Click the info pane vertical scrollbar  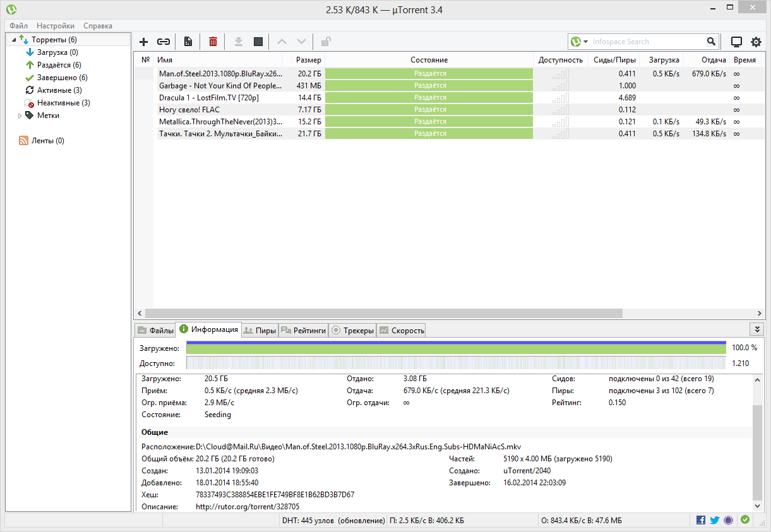(x=757, y=453)
